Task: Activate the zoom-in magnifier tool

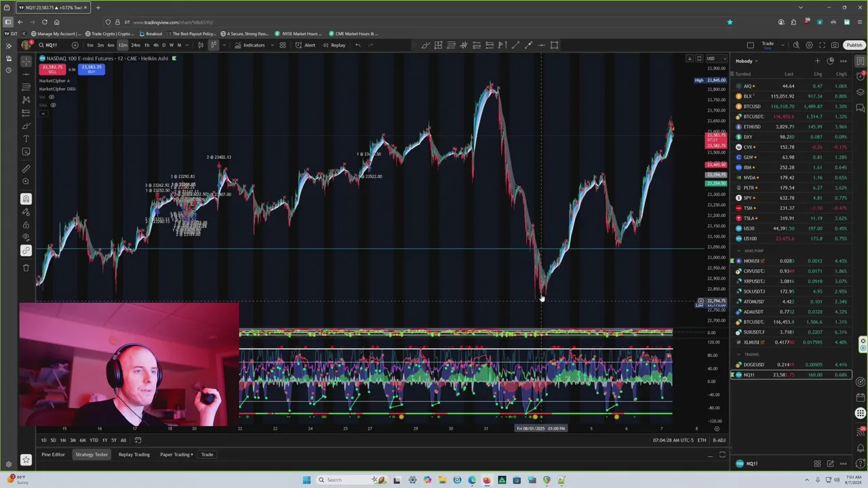Action: click(x=26, y=182)
